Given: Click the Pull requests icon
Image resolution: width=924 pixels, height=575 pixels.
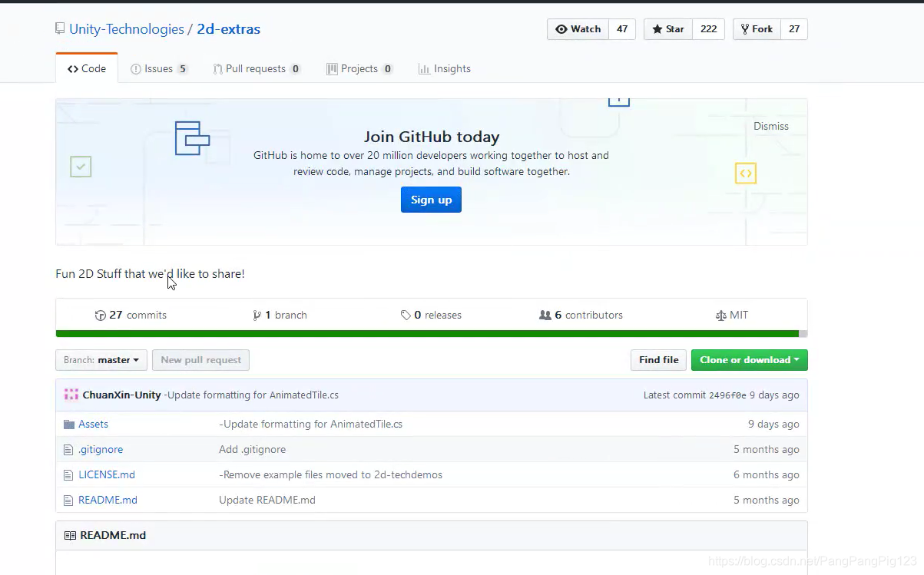Looking at the screenshot, I should [218, 69].
